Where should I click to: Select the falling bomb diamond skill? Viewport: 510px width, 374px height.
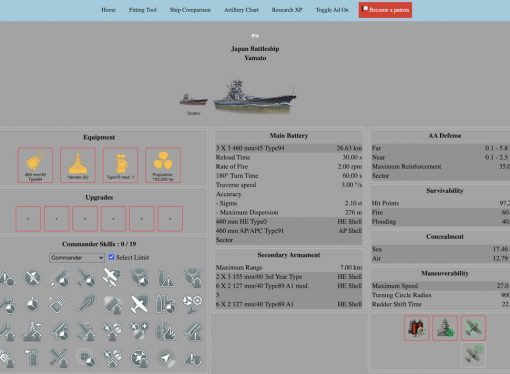(59, 304)
